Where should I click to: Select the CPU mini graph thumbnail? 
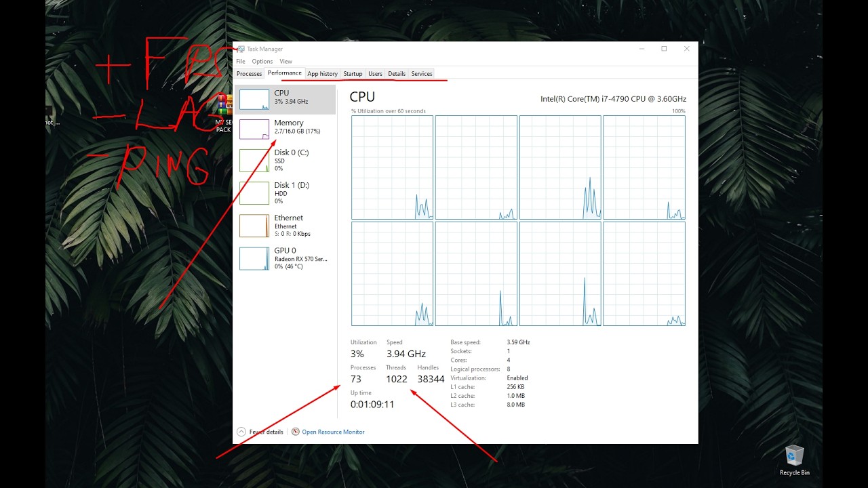pos(254,100)
